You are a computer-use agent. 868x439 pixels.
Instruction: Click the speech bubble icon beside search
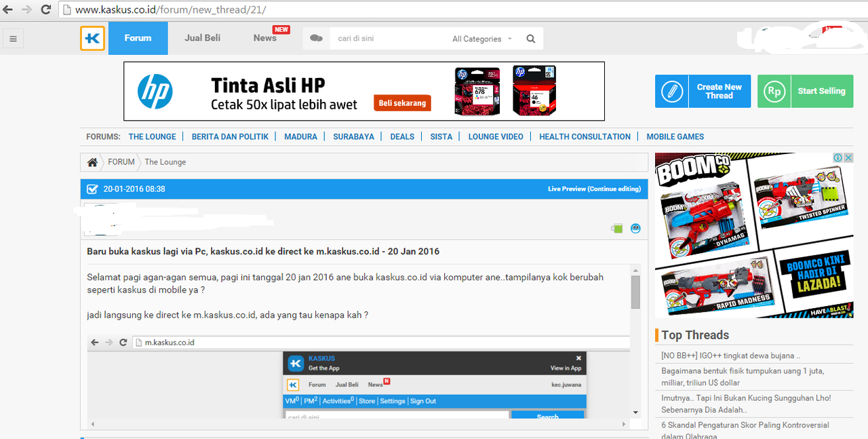(316, 39)
